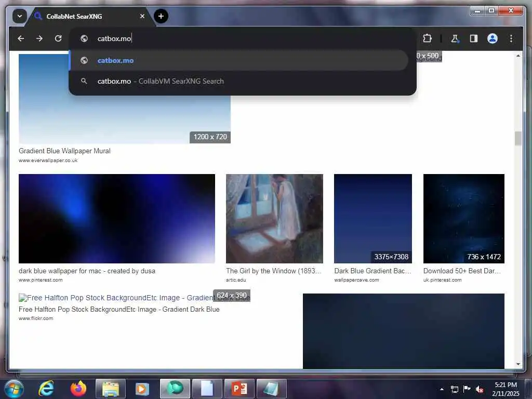The height and width of the screenshot is (399, 532).
Task: Click the Dark Blue Gradient Bac... title
Action: (373, 271)
